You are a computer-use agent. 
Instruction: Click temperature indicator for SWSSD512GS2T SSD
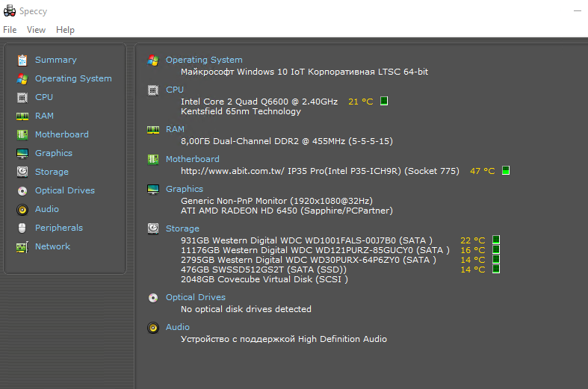(x=496, y=269)
